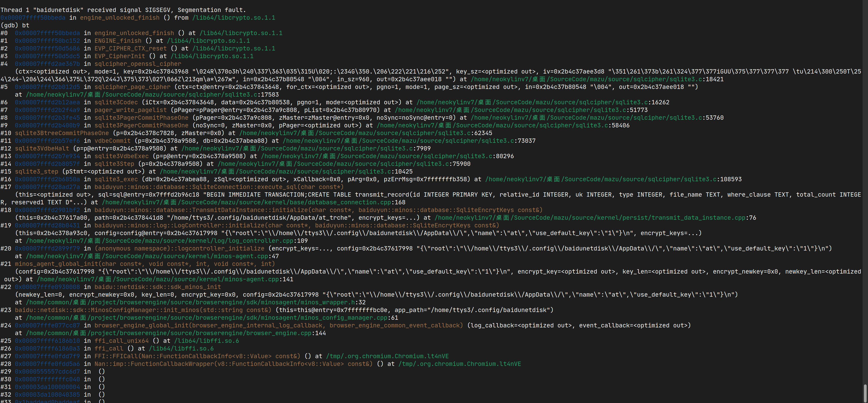Click address 0x00003da108040385 in frame #32

(x=47, y=395)
